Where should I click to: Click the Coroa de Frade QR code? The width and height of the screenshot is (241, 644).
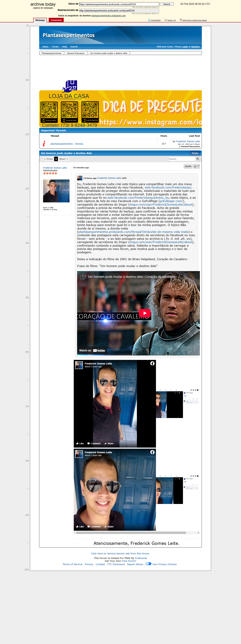[70, 112]
